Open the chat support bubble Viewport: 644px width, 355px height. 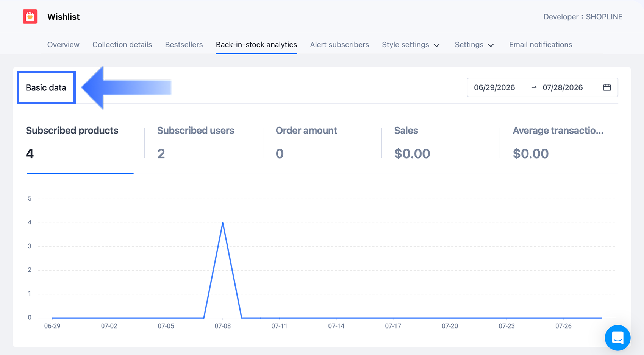(617, 338)
